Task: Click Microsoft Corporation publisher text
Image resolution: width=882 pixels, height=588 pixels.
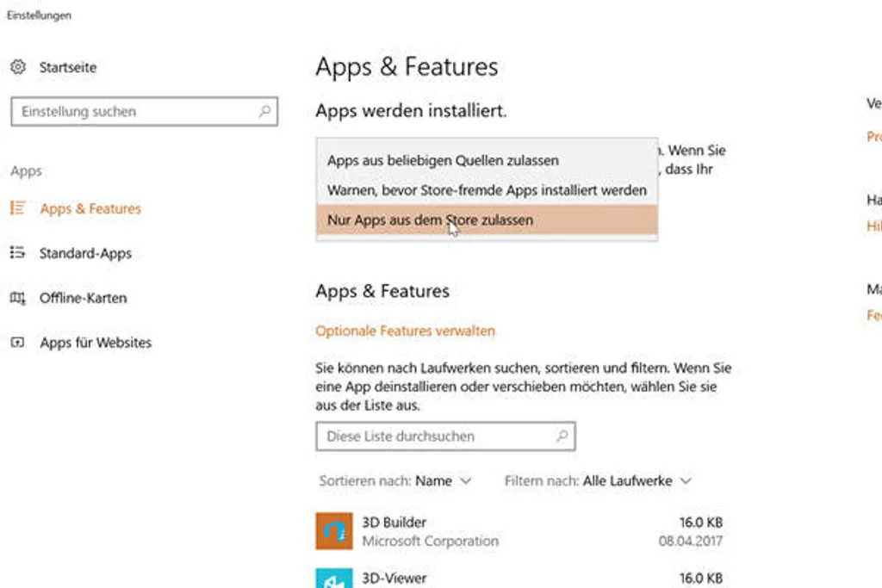Action: tap(431, 541)
